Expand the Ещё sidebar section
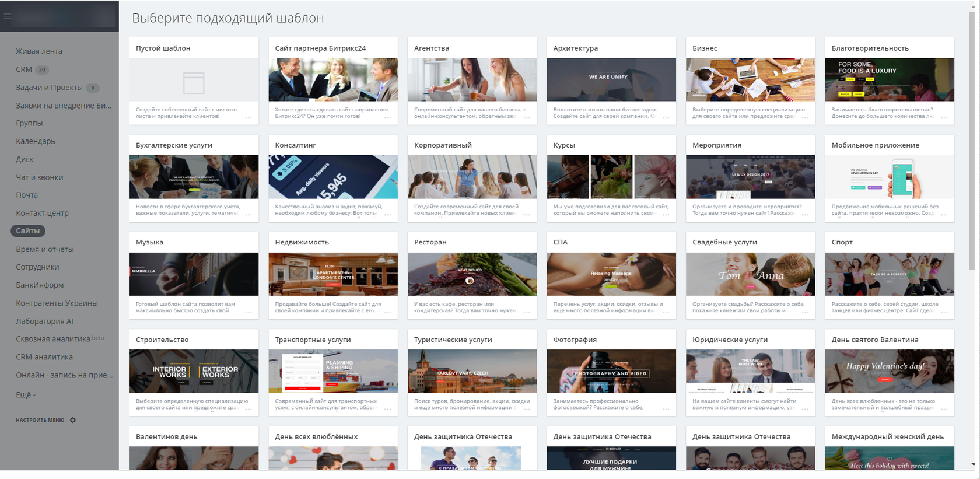The height and width of the screenshot is (479, 980). point(26,395)
